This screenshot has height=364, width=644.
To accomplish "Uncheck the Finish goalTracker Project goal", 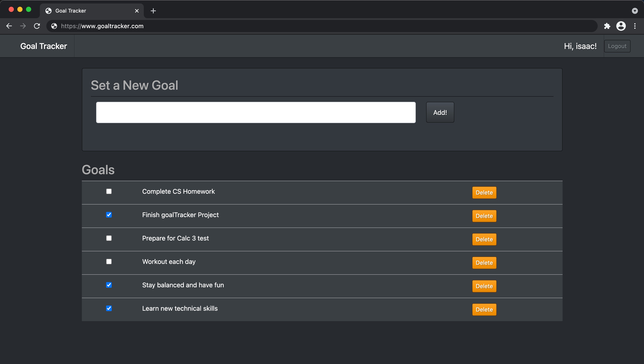I will click(x=109, y=215).
